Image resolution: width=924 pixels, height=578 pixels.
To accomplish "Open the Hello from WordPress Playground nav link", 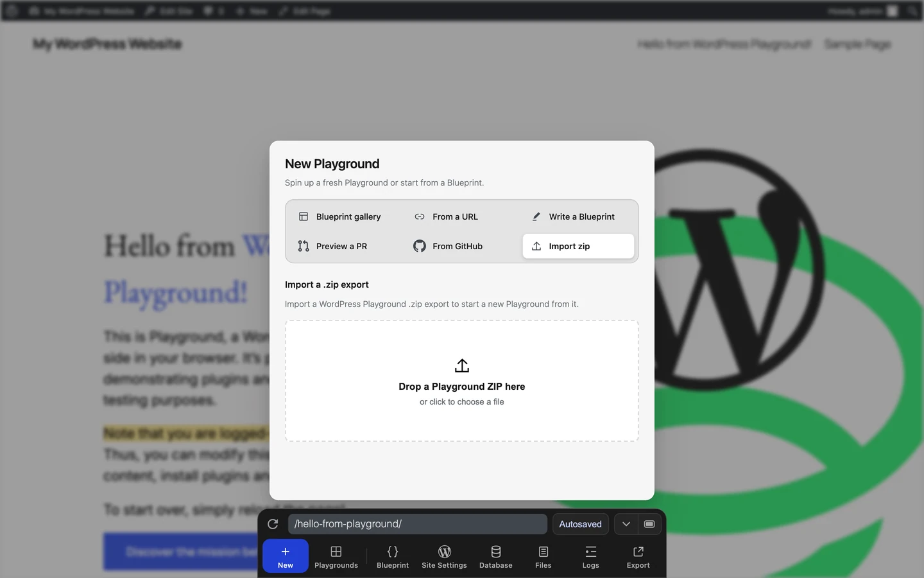I will 724,44.
